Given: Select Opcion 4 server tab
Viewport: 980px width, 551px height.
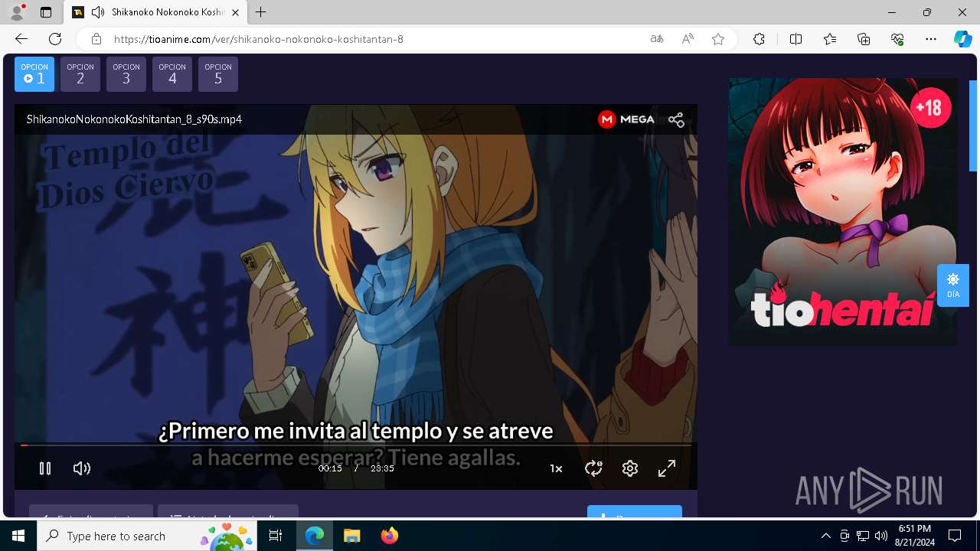Looking at the screenshot, I should [172, 74].
